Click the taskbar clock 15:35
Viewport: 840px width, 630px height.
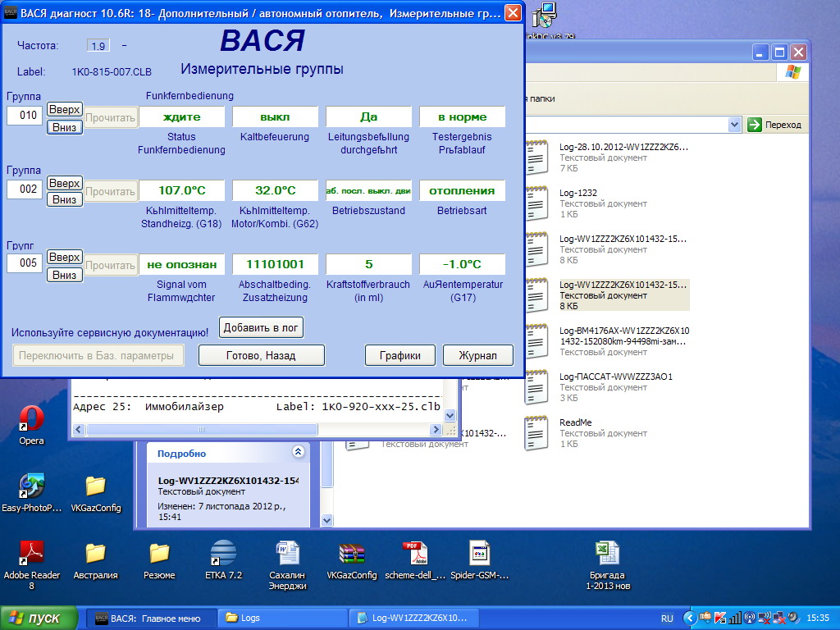point(818,619)
